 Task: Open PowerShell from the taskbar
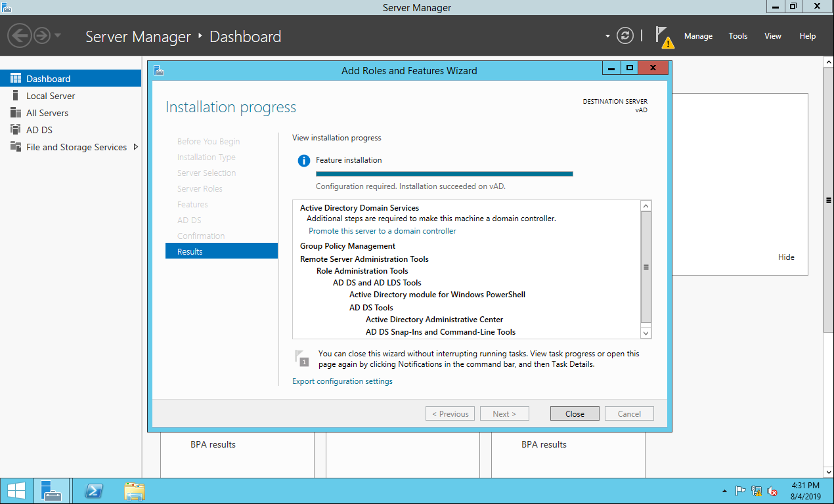pyautogui.click(x=95, y=491)
